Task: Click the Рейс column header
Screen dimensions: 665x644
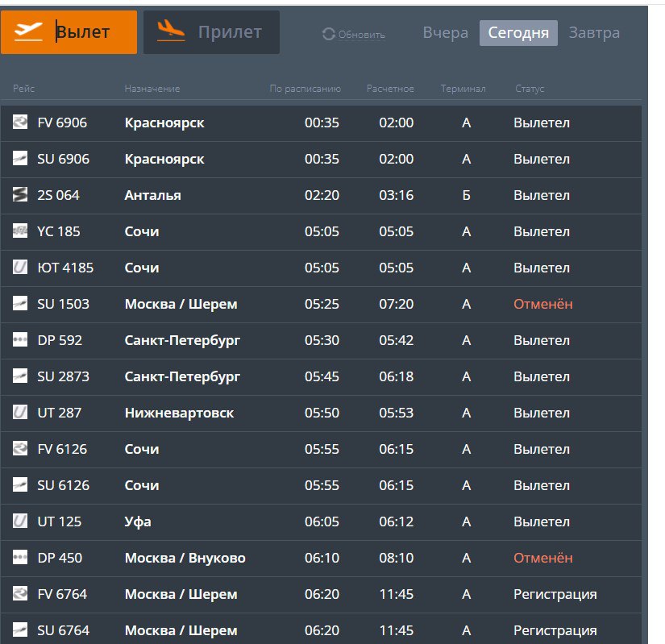Action: 23,89
